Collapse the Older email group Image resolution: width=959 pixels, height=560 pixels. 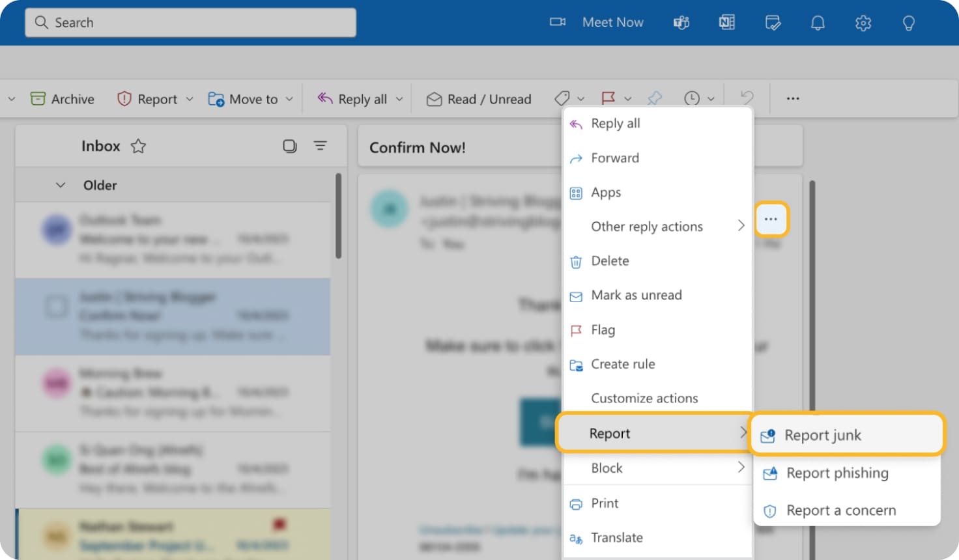pos(61,185)
